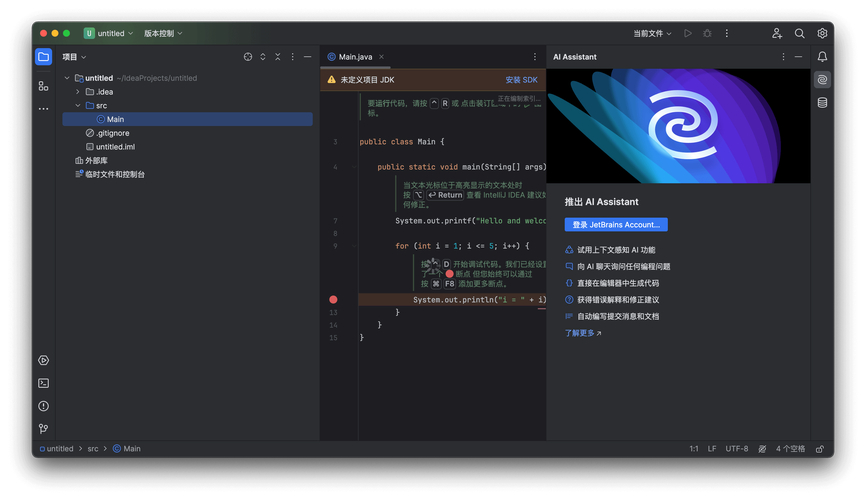This screenshot has width=866, height=500.
Task: Click Main breadcrumb in status bar
Action: click(x=127, y=449)
